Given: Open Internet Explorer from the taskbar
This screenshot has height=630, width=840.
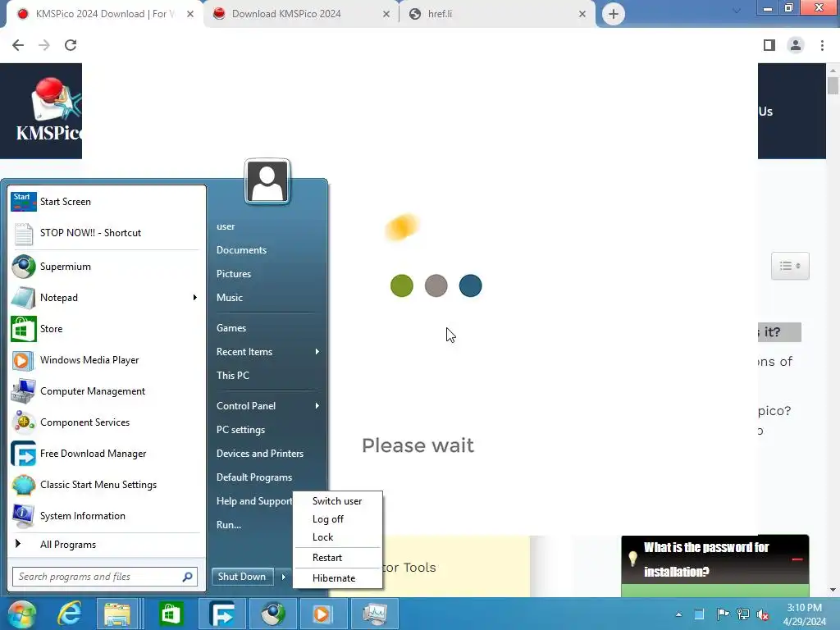Looking at the screenshot, I should tap(70, 614).
